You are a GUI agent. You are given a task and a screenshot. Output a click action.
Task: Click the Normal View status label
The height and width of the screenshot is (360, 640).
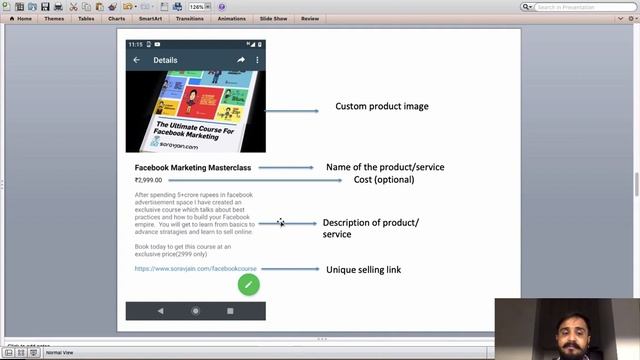60,353
